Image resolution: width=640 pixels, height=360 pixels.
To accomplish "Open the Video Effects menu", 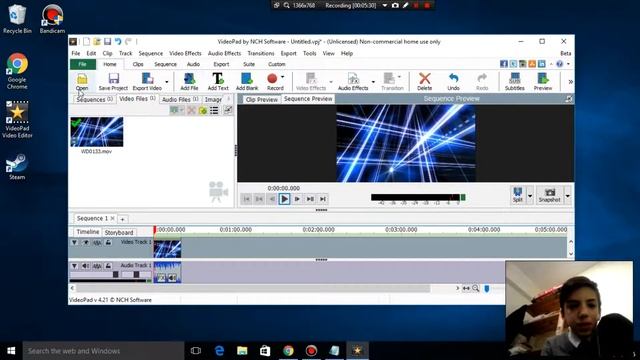I will point(185,53).
